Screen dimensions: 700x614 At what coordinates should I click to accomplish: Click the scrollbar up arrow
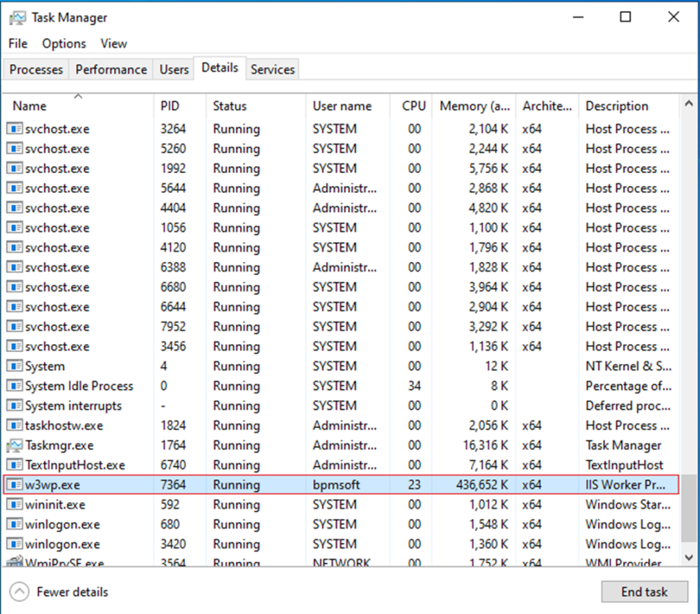(x=689, y=104)
